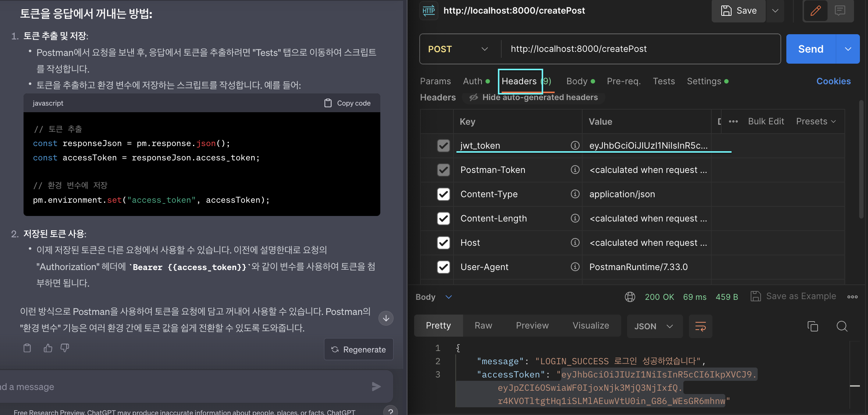
Task: Uncheck the Host header checkbox
Action: click(444, 242)
